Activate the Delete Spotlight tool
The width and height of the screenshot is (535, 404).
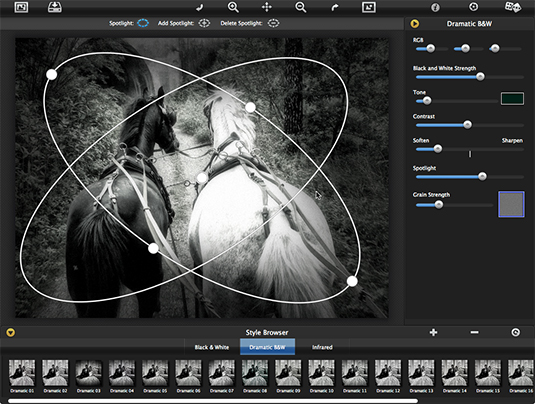point(273,23)
